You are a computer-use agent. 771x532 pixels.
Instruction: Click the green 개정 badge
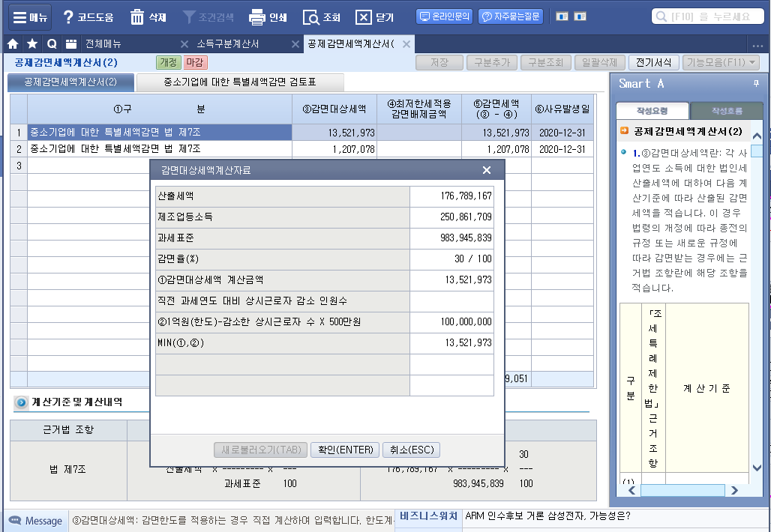pyautogui.click(x=168, y=62)
